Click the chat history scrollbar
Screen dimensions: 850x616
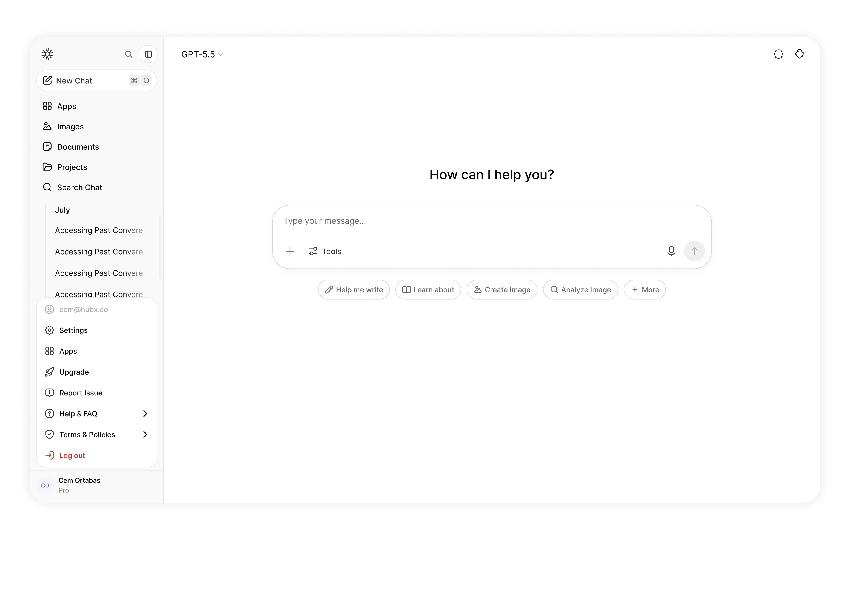(160, 247)
